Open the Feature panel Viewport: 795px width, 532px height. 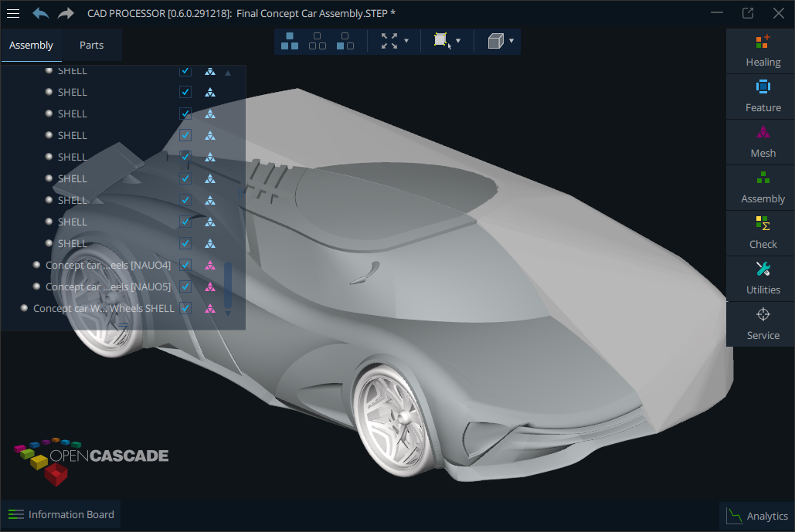click(x=763, y=97)
